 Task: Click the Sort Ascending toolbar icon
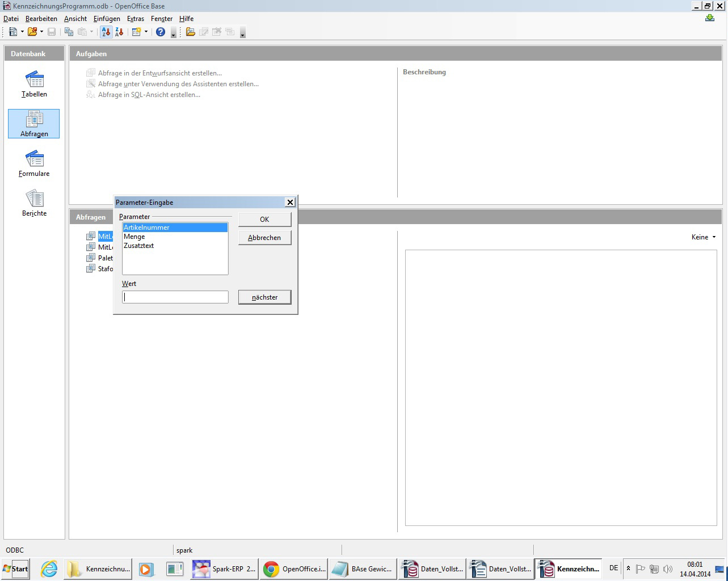tap(106, 32)
